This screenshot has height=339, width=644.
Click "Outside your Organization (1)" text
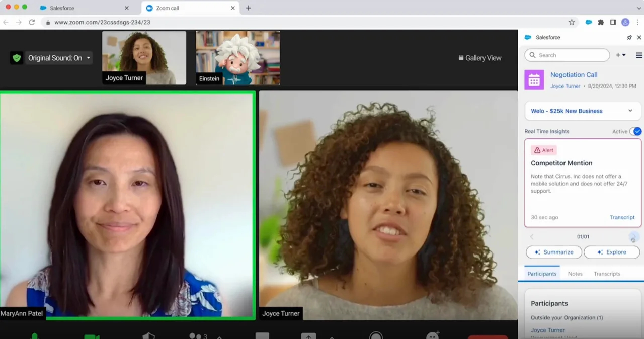(567, 317)
